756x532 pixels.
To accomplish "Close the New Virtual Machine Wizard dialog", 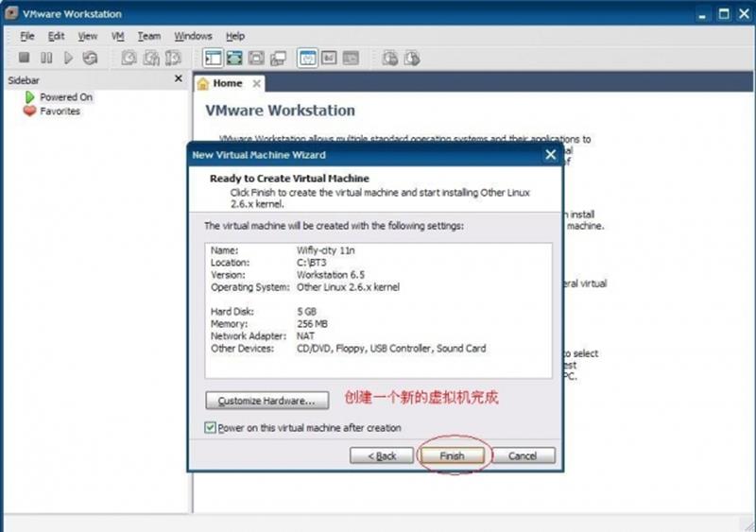I will pyautogui.click(x=551, y=155).
